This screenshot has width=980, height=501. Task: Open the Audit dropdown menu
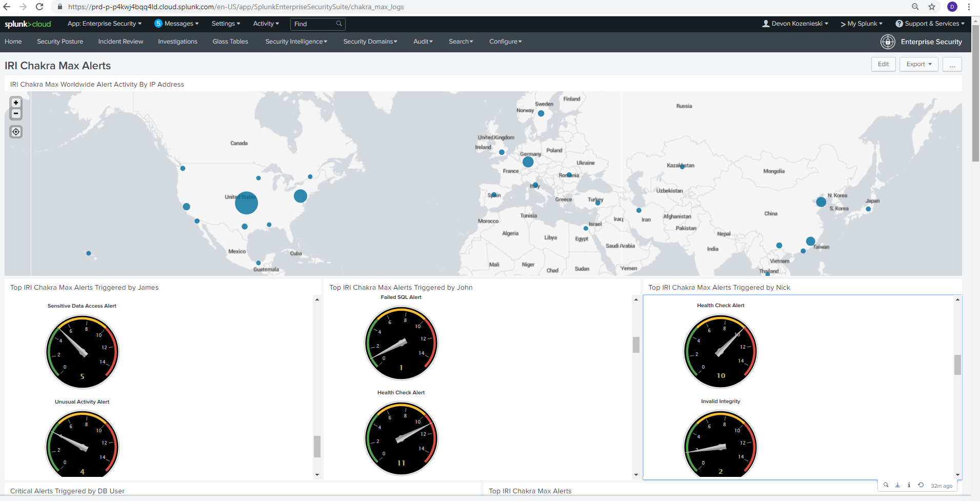coord(423,42)
